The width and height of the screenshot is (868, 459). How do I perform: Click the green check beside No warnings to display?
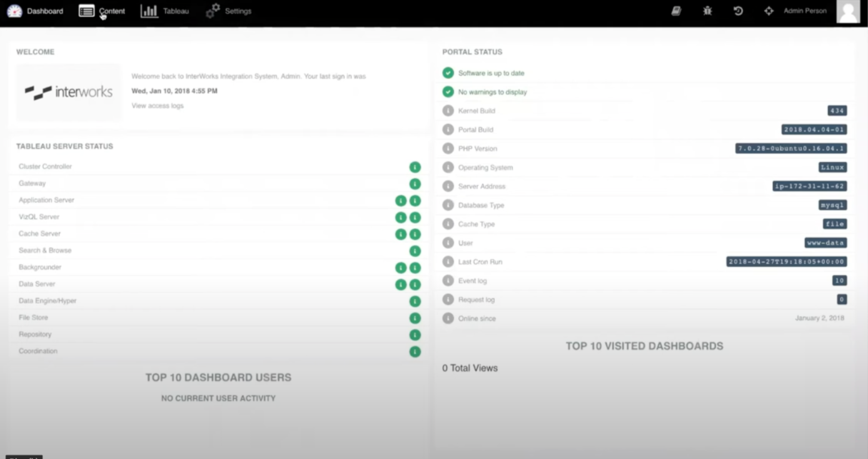pyautogui.click(x=448, y=92)
